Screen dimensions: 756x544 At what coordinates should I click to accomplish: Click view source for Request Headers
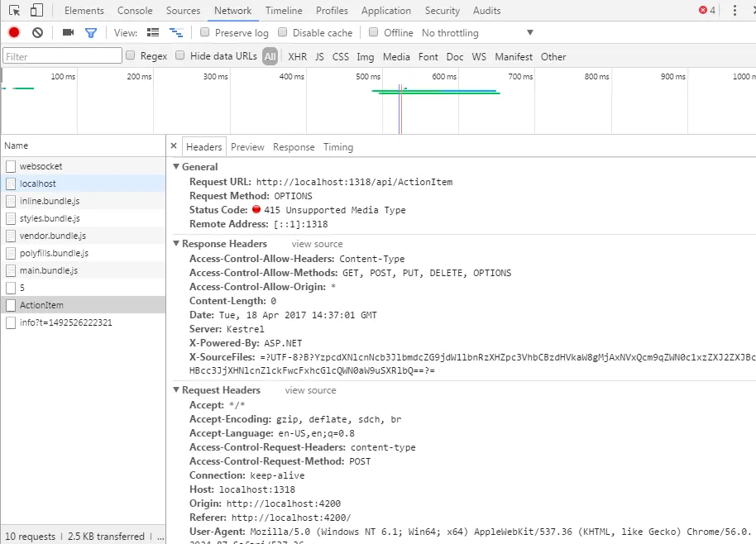pyautogui.click(x=310, y=390)
